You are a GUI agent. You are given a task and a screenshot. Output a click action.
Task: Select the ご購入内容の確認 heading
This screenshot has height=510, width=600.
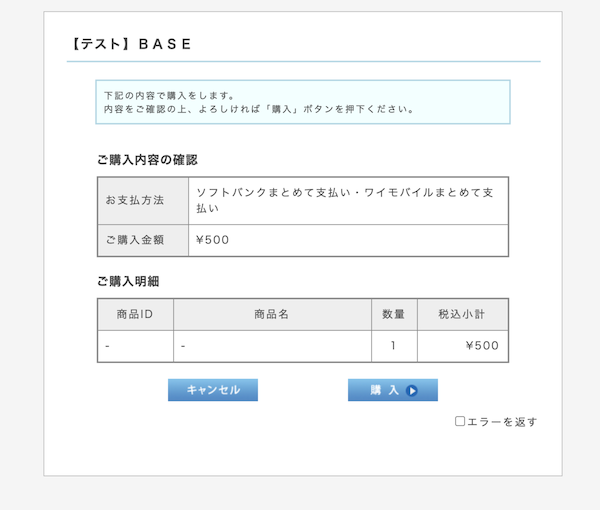147,160
